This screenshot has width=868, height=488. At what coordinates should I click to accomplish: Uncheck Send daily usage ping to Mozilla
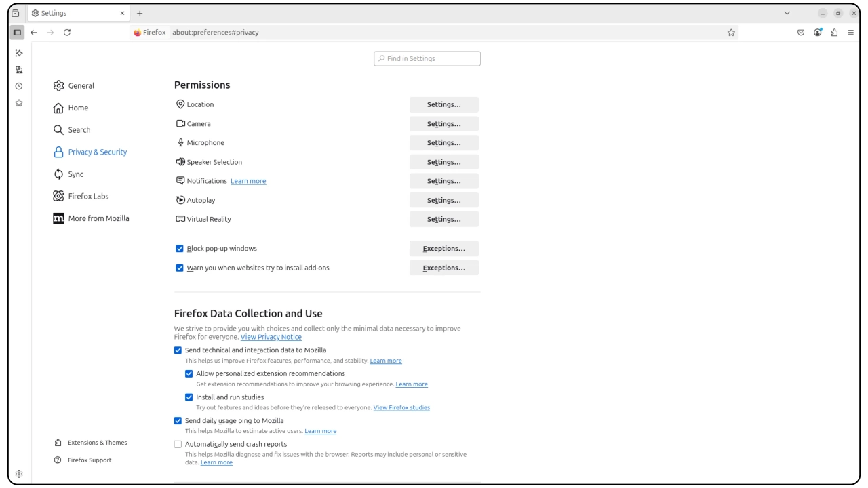(178, 420)
